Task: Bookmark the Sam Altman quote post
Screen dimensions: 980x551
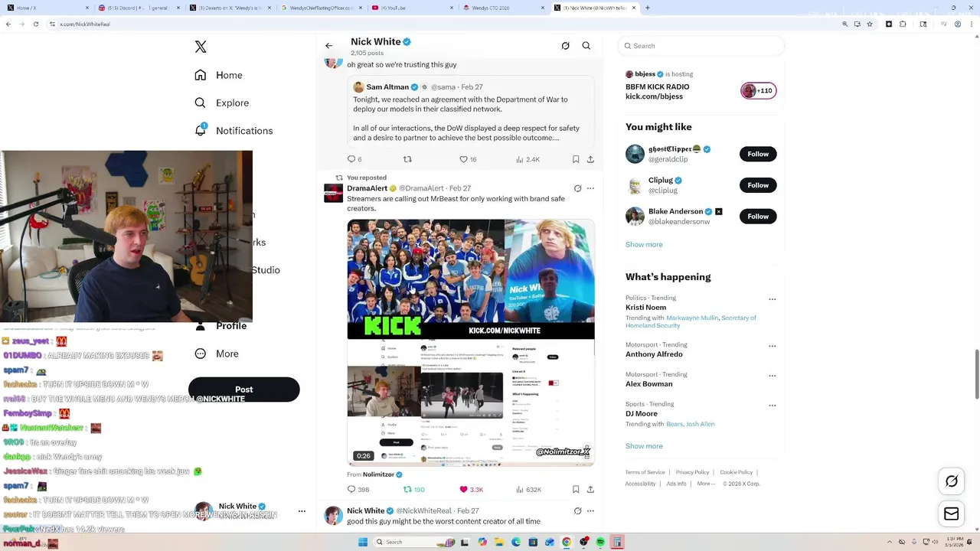Action: coord(576,159)
